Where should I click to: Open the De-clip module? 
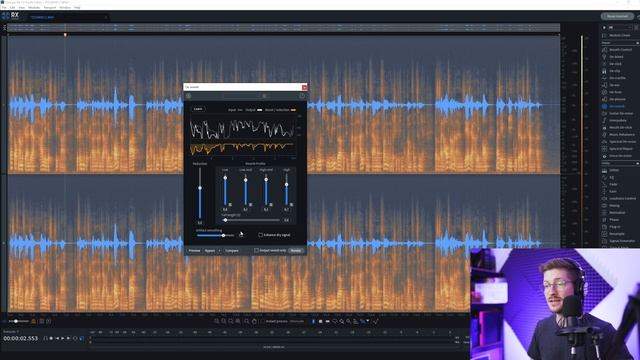point(614,71)
